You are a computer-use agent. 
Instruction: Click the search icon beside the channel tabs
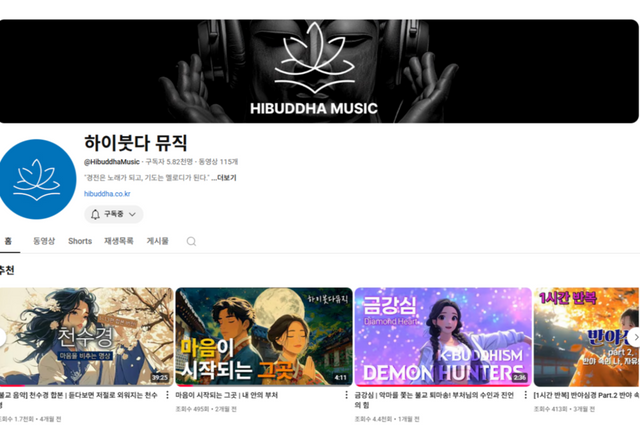(191, 241)
